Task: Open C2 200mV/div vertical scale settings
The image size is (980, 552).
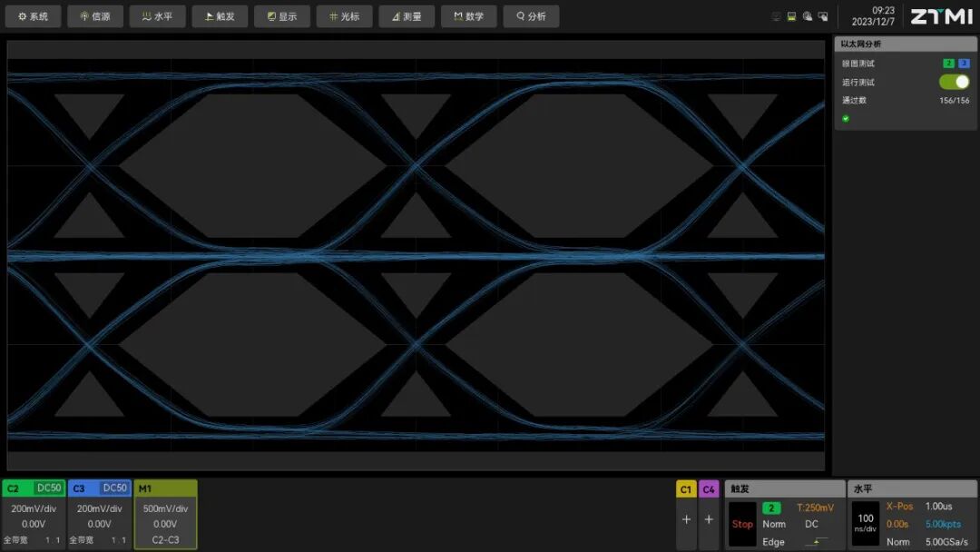Action: coord(34,509)
